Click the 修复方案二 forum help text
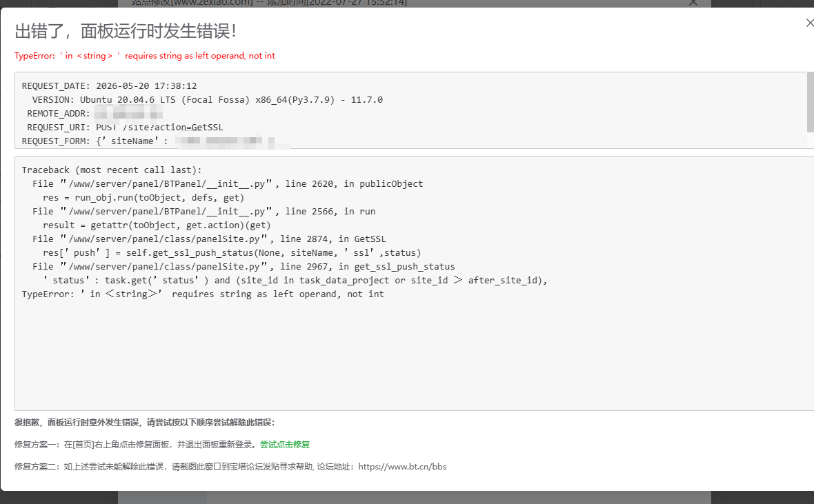This screenshot has width=814, height=504. pyautogui.click(x=230, y=467)
